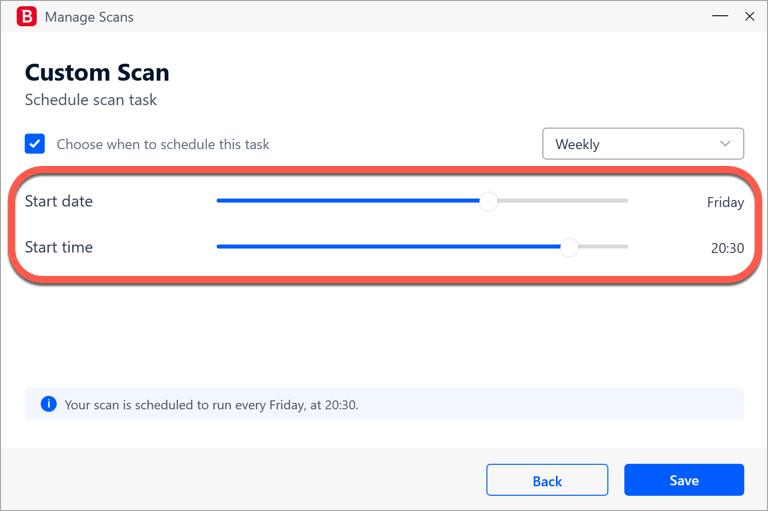This screenshot has height=511, width=768.
Task: Click the 20:30 time value label
Action: click(727, 248)
